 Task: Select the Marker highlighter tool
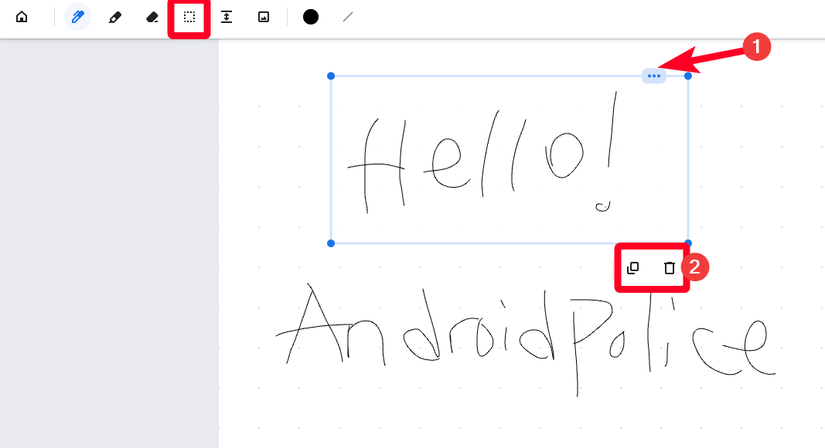pyautogui.click(x=115, y=17)
